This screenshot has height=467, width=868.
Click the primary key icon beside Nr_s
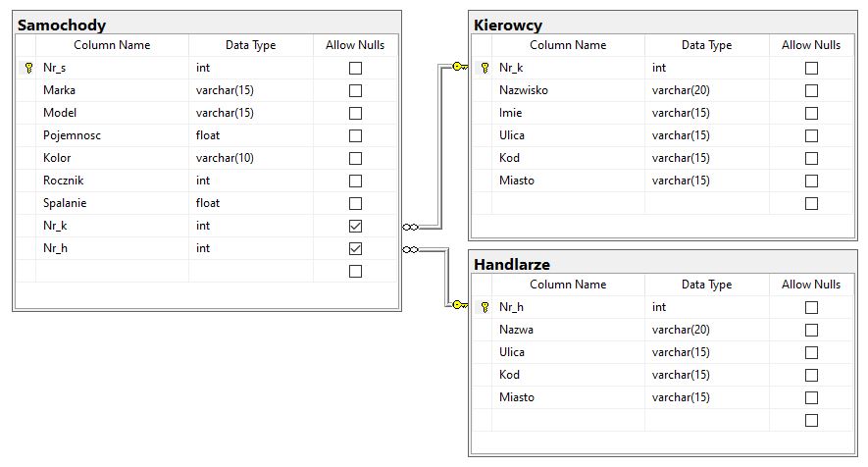[26, 68]
